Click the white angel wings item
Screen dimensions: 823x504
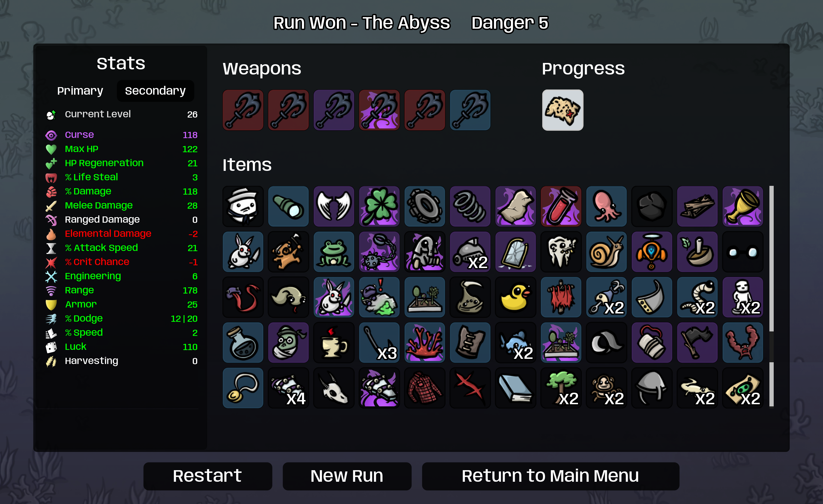[x=334, y=206]
